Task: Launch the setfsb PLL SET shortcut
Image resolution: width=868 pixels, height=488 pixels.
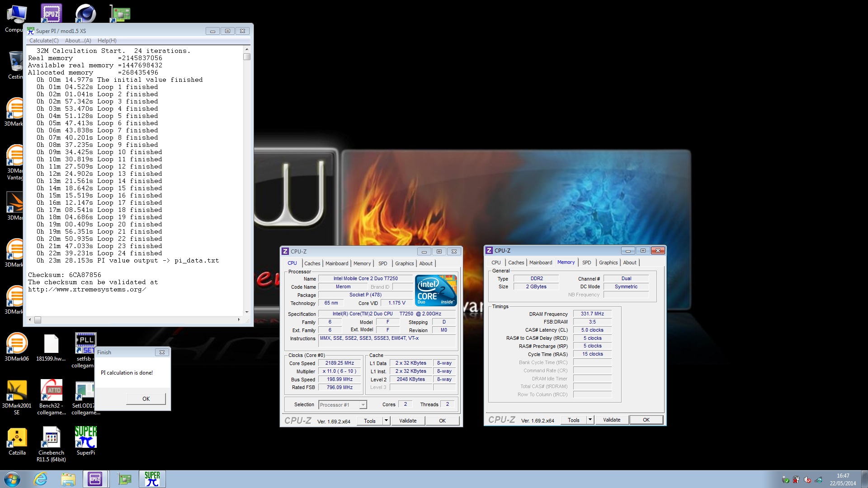Action: [x=85, y=350]
